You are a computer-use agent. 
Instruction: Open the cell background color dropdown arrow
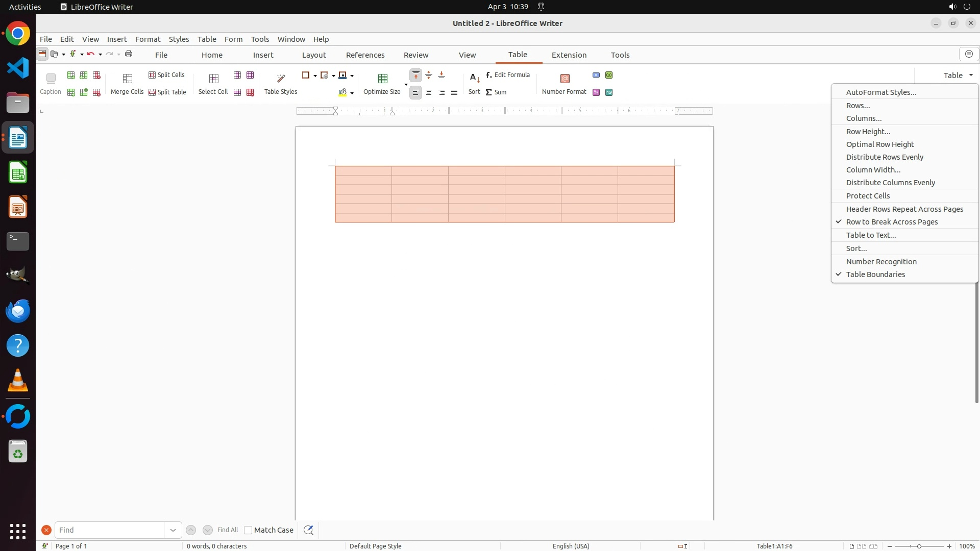pos(352,93)
